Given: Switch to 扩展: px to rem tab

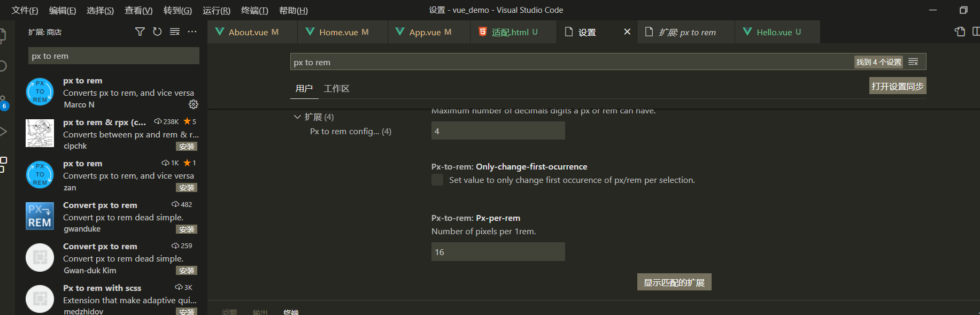Looking at the screenshot, I should 686,32.
